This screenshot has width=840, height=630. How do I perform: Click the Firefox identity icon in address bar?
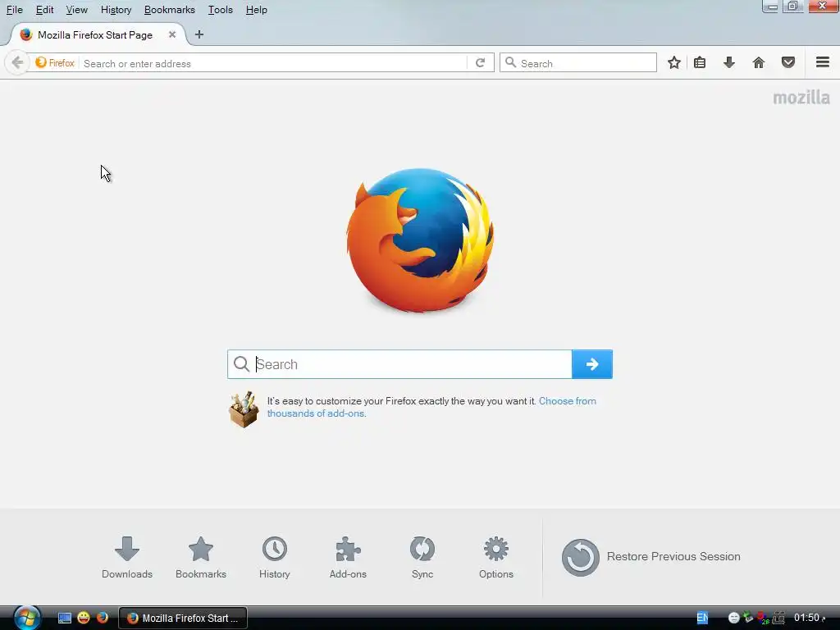click(x=55, y=62)
